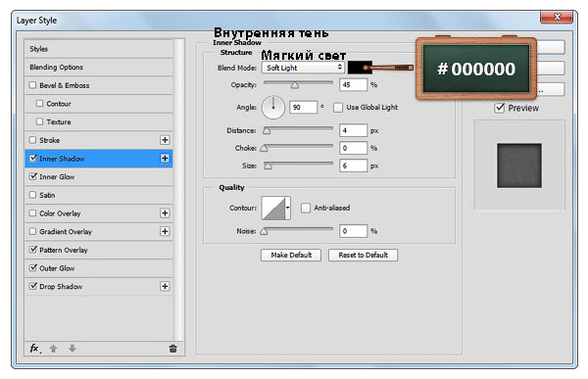The height and width of the screenshot is (379, 588).
Task: Click the trash delete effect icon
Action: tap(172, 349)
